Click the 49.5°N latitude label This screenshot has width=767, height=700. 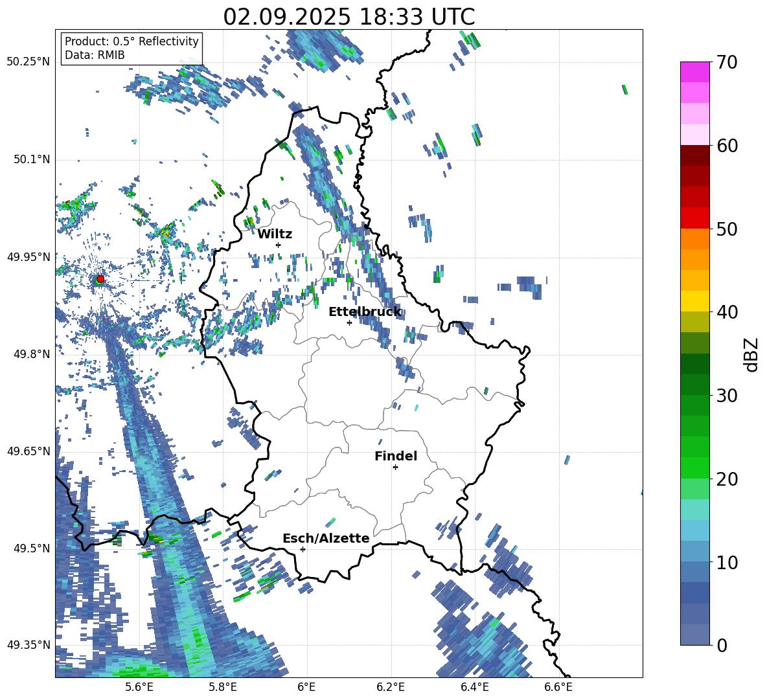tap(32, 548)
